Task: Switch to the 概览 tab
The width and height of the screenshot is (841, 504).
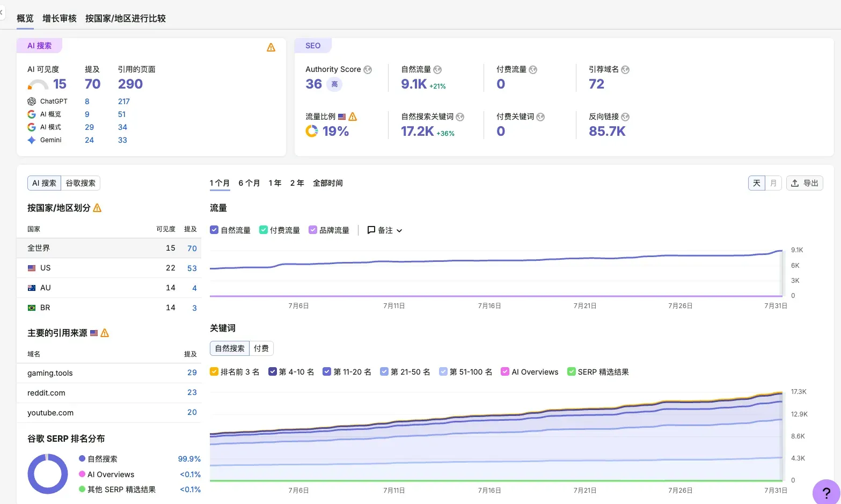Action: click(x=25, y=18)
